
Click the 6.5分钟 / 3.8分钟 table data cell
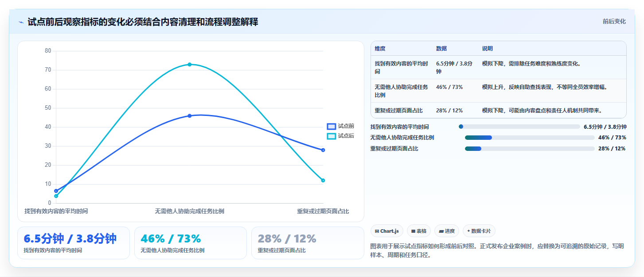(x=455, y=67)
